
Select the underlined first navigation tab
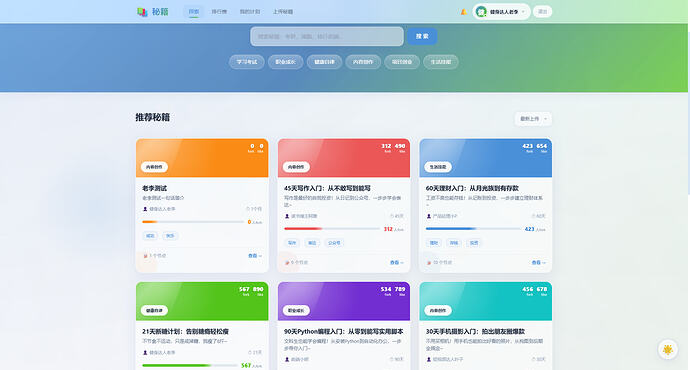(194, 12)
